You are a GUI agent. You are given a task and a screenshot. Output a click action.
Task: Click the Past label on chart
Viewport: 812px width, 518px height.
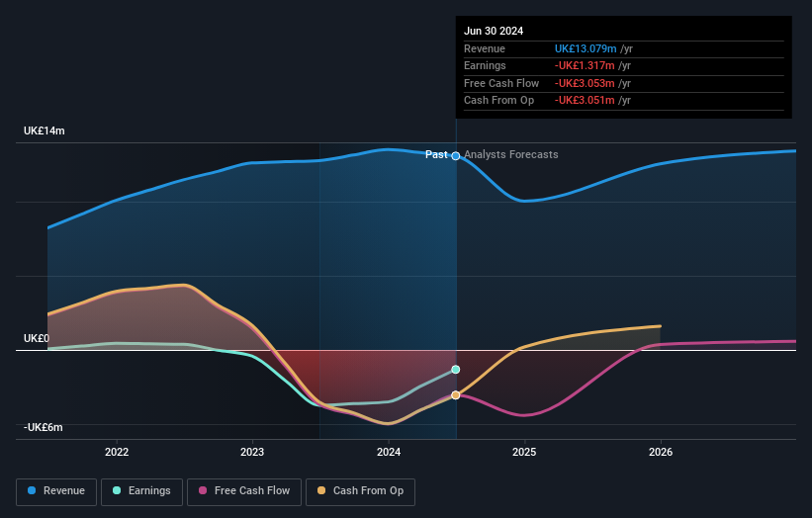[436, 154]
